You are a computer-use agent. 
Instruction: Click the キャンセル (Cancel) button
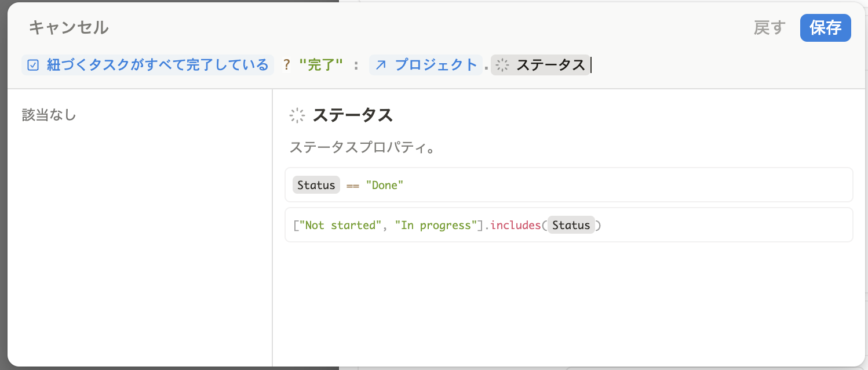coord(68,27)
